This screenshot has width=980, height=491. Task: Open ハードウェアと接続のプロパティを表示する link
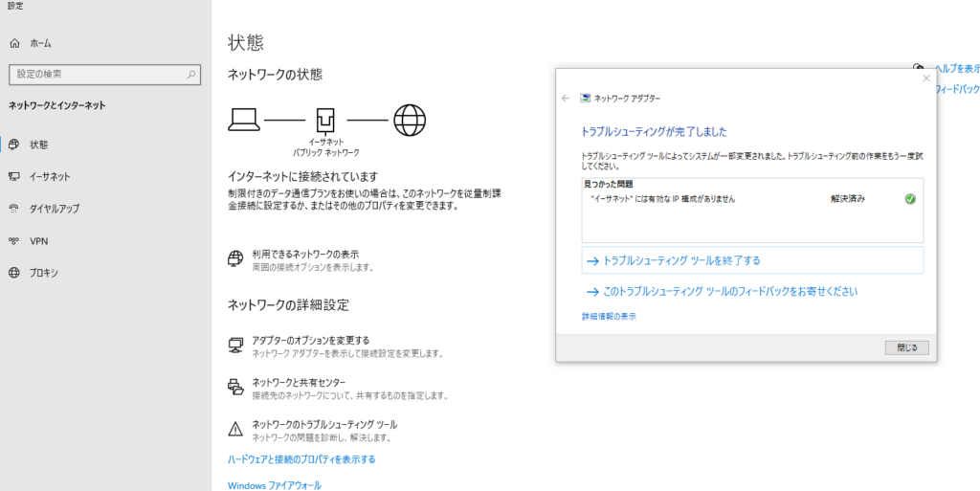(x=301, y=459)
